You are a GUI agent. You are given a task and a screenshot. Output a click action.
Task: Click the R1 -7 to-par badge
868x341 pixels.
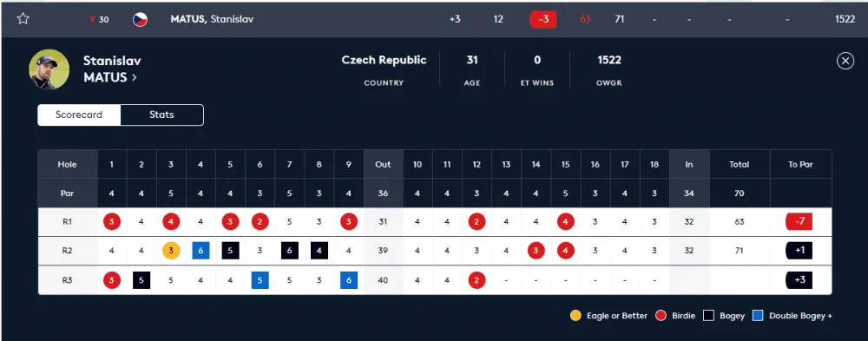799,222
